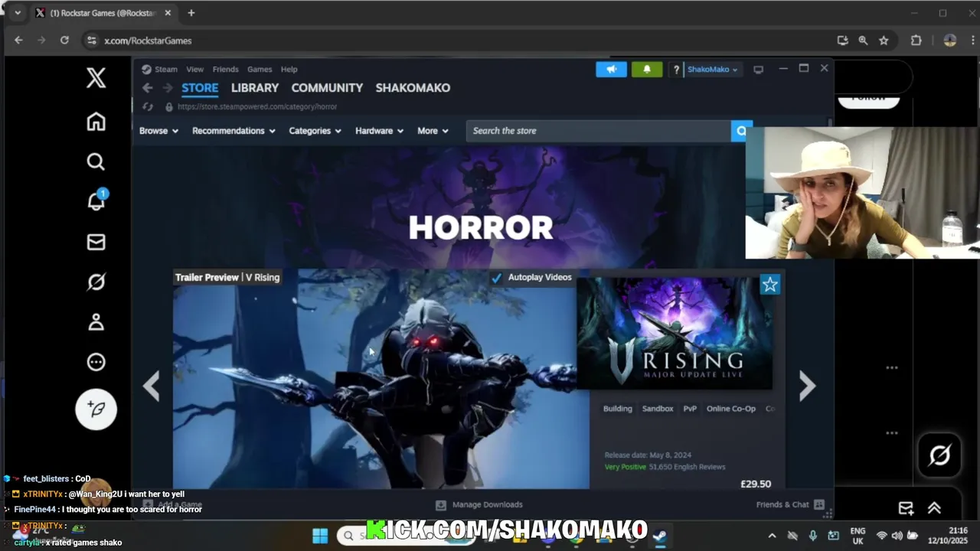Open X home feed from sidebar

[x=96, y=122]
